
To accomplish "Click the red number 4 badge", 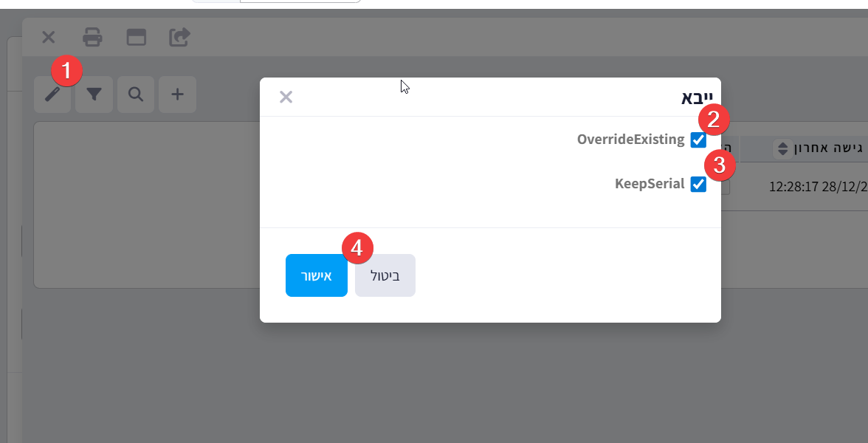I will tap(358, 248).
